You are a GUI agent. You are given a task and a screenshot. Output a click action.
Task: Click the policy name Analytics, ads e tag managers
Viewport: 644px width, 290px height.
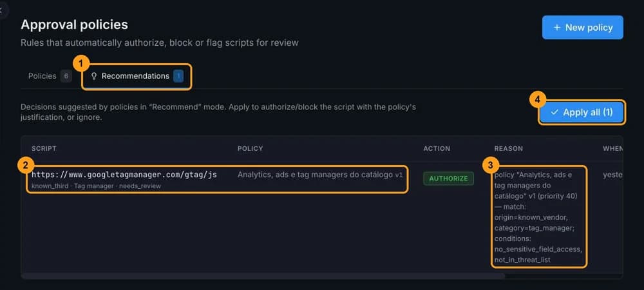(x=320, y=175)
